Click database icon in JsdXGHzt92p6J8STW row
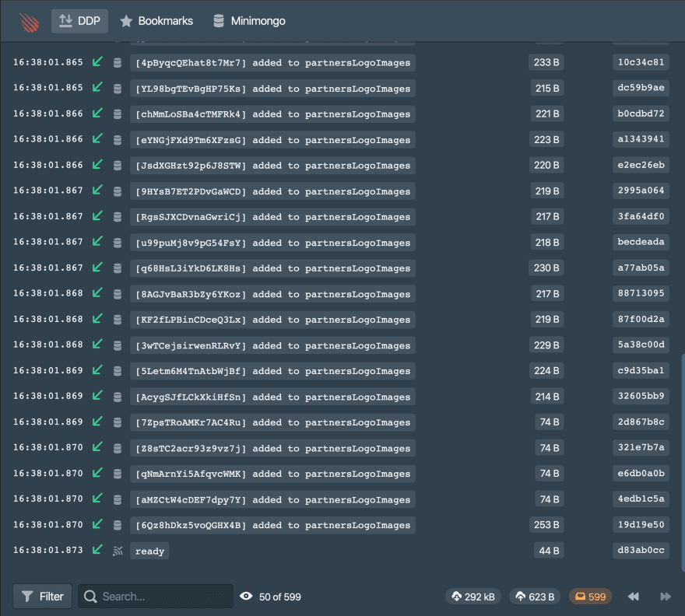The width and height of the screenshot is (685, 616). 118,166
